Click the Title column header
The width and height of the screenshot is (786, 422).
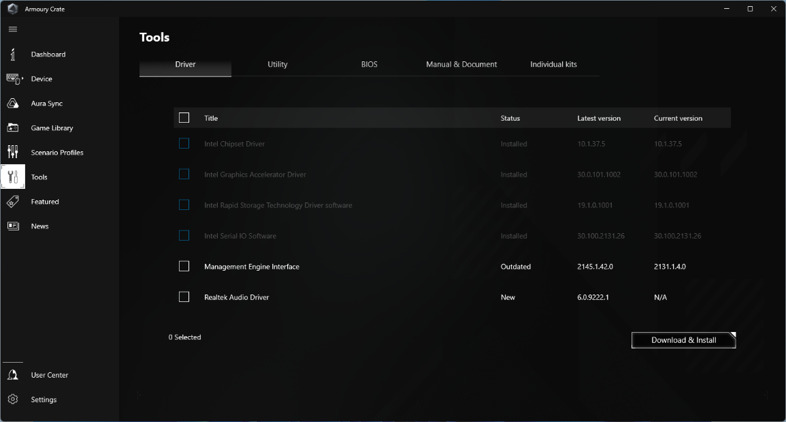tap(211, 118)
